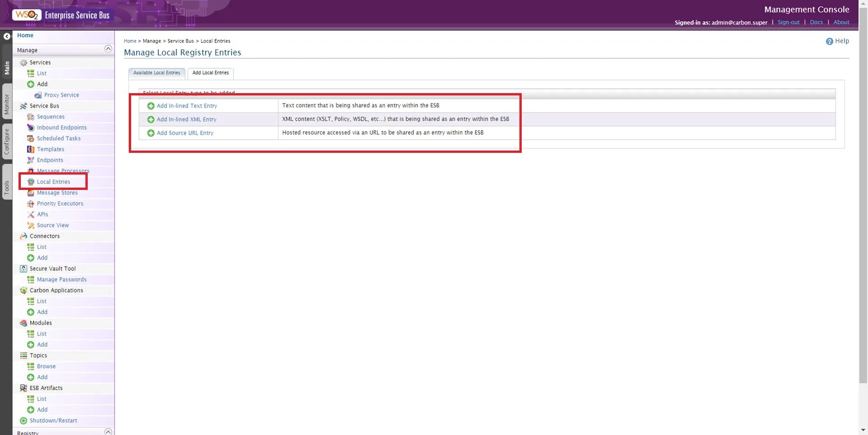Screen dimensions: 868x435
Task: Click the Endpoints icon
Action: (31, 160)
